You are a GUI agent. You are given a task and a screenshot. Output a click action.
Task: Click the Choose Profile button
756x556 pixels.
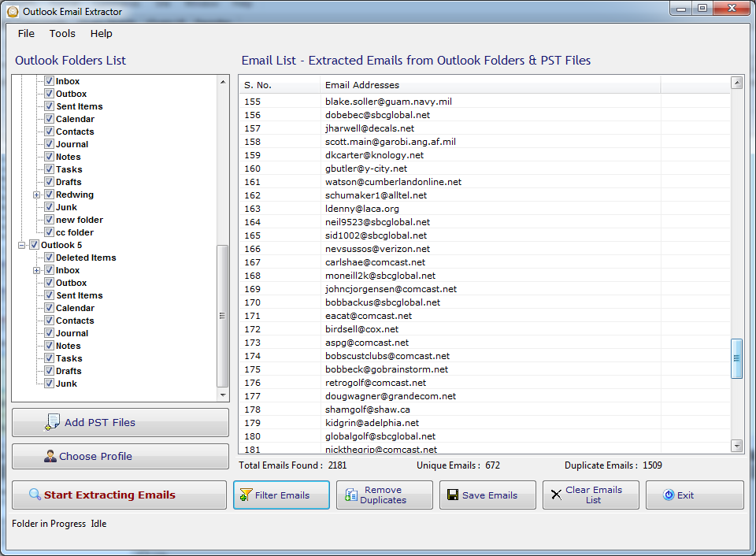(x=120, y=456)
